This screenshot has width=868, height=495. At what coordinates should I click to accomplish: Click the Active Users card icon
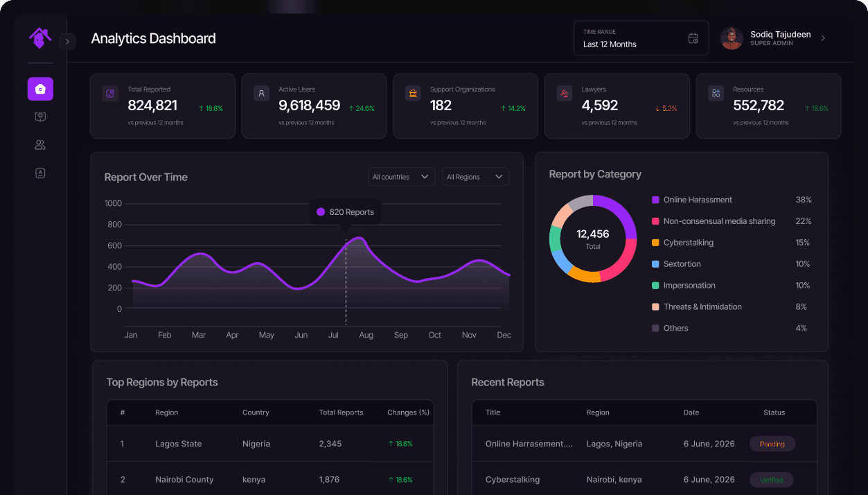[261, 93]
